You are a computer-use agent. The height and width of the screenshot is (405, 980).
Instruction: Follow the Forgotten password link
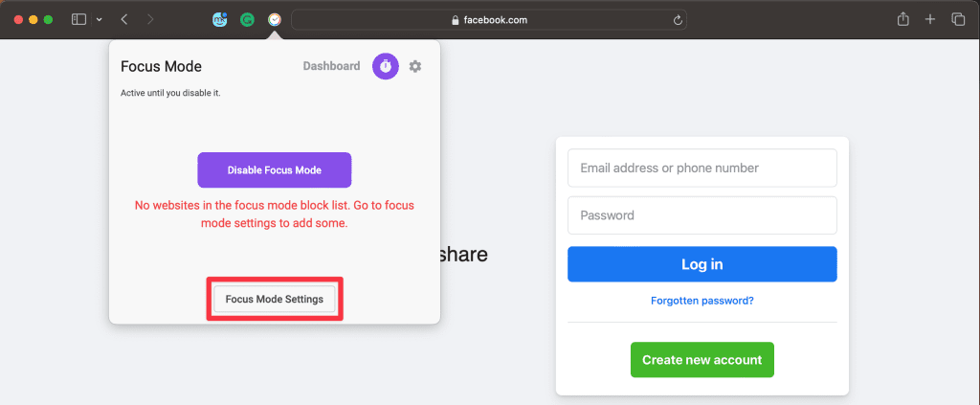702,301
